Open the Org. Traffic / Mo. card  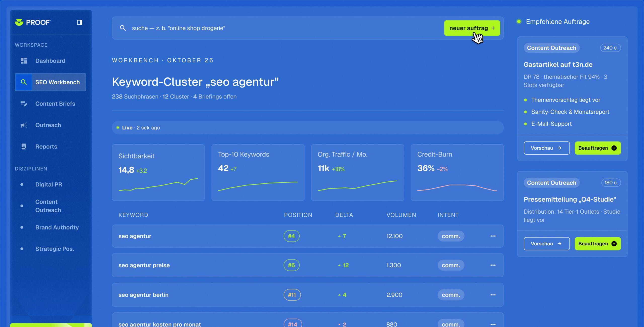point(357,172)
